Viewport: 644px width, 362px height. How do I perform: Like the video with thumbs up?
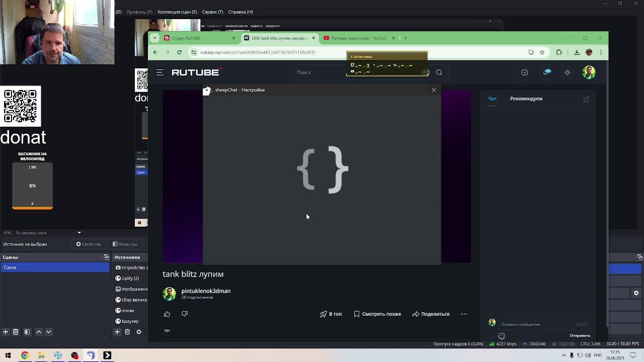point(167,314)
